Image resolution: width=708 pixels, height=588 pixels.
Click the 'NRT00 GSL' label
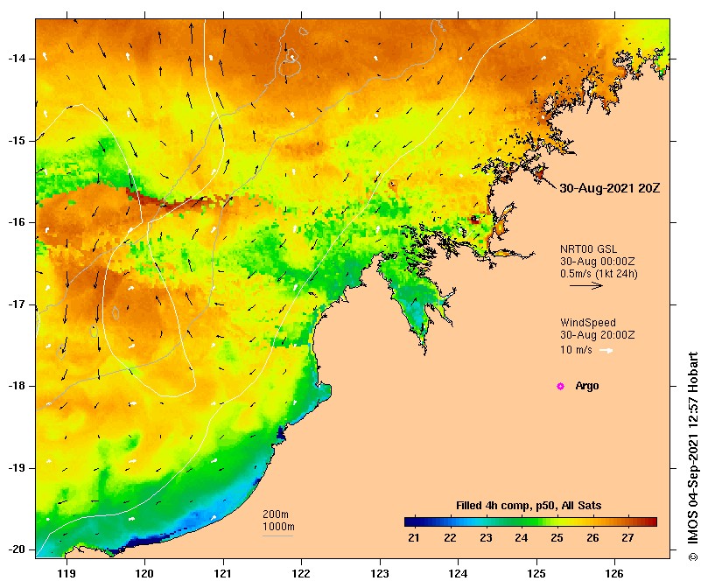pyautogui.click(x=588, y=248)
